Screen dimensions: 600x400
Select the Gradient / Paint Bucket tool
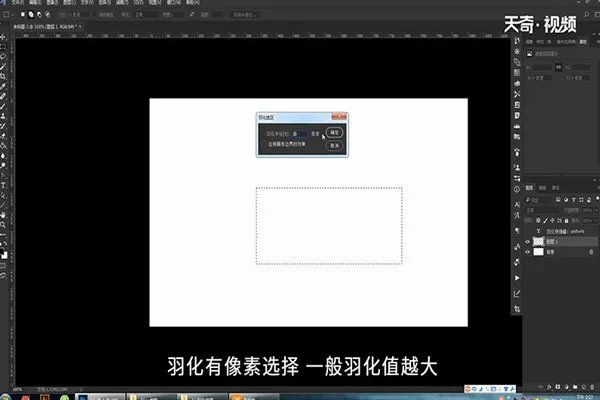point(3,145)
